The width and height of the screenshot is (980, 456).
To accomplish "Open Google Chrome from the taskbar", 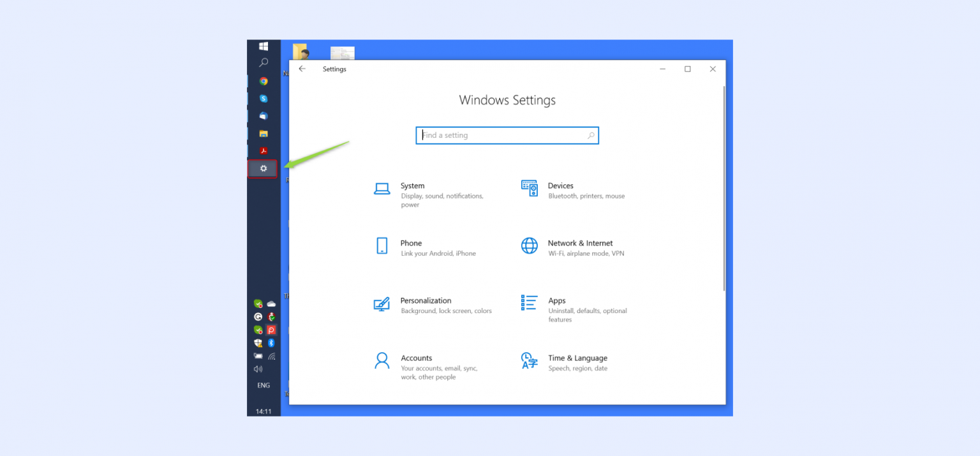I will point(264,82).
